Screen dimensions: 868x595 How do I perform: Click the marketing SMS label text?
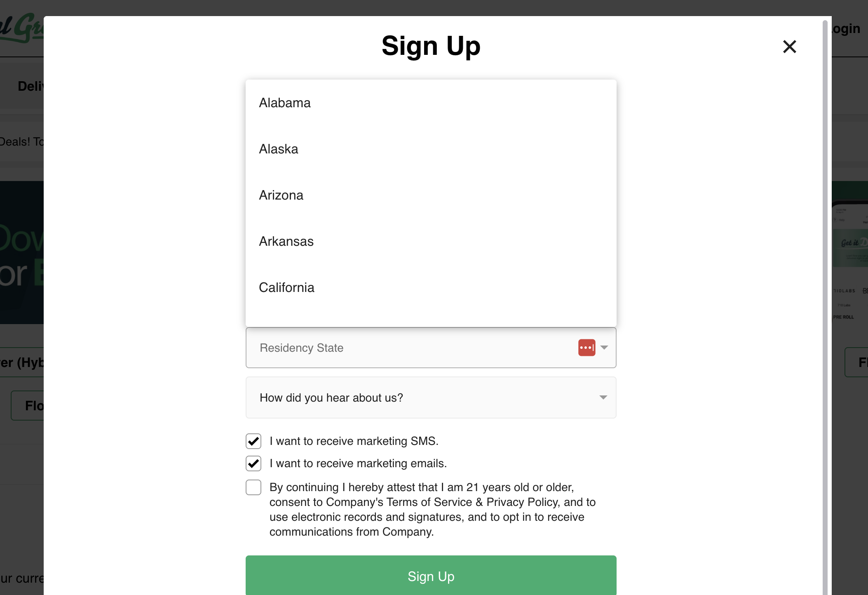354,441
